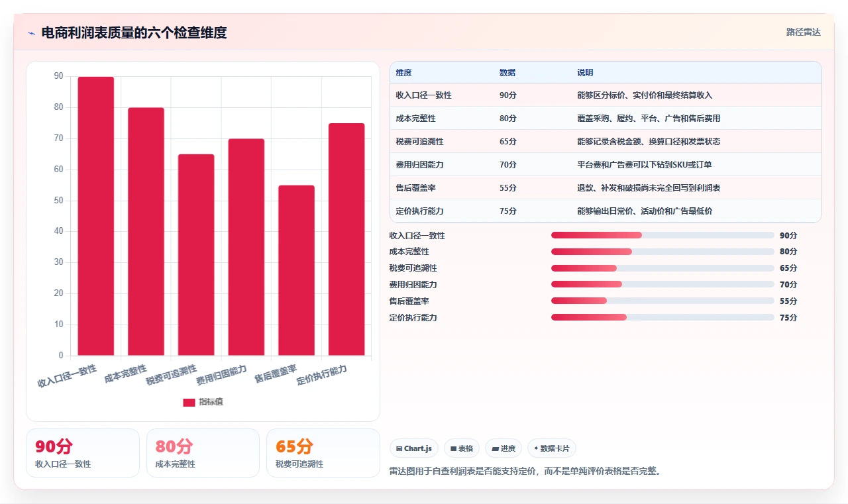Click description 能够输出日常价、活动价和广告最低价
Image resolution: width=848 pixels, height=504 pixels.
[x=645, y=211]
